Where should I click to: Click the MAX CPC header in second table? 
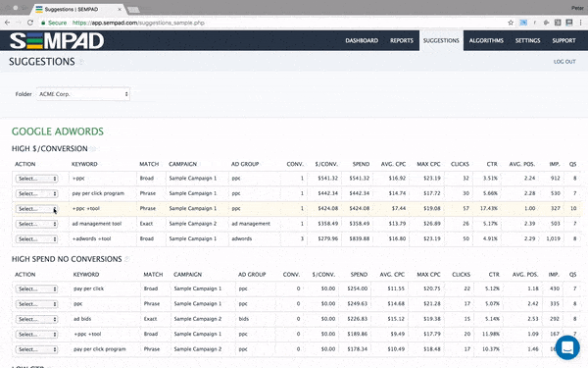coord(428,275)
